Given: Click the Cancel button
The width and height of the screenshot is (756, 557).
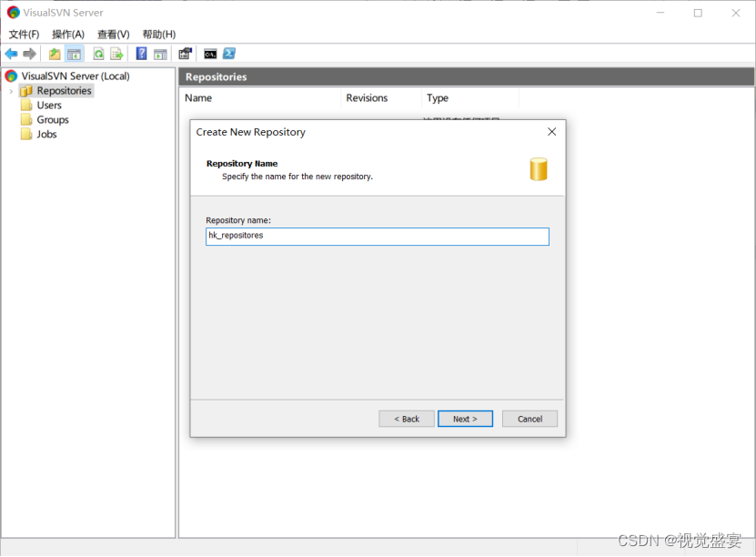Looking at the screenshot, I should (529, 419).
